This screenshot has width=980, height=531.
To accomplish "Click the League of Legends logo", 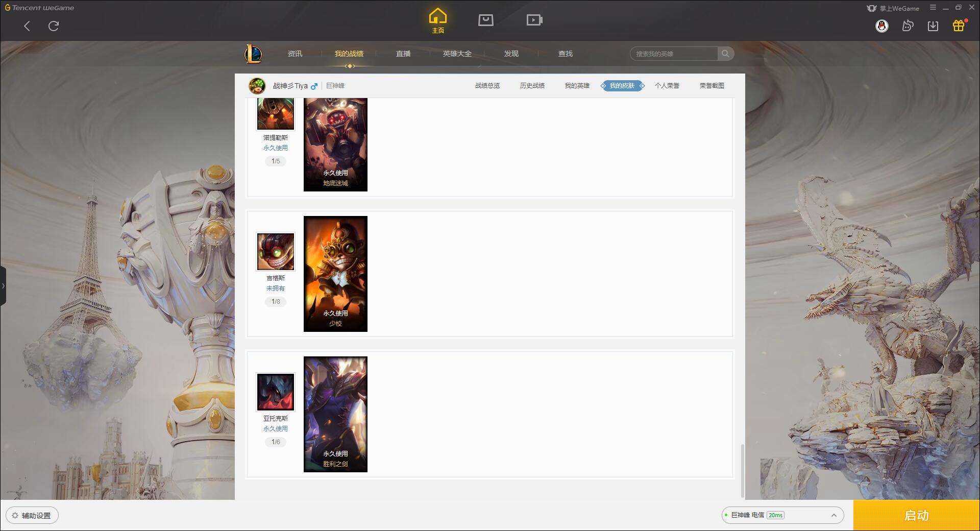I will point(253,54).
